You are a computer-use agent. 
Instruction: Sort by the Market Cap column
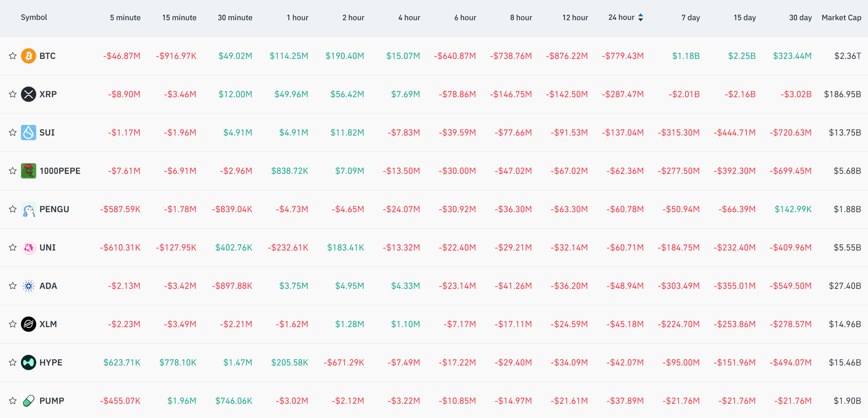coord(841,18)
